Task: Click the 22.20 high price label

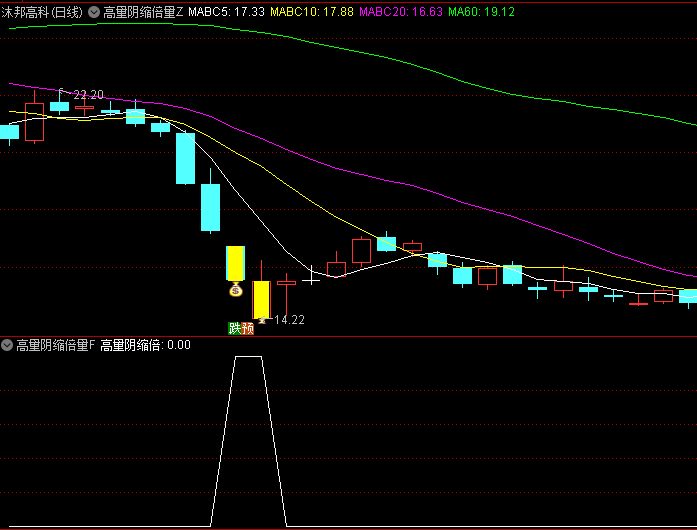Action: pos(88,95)
